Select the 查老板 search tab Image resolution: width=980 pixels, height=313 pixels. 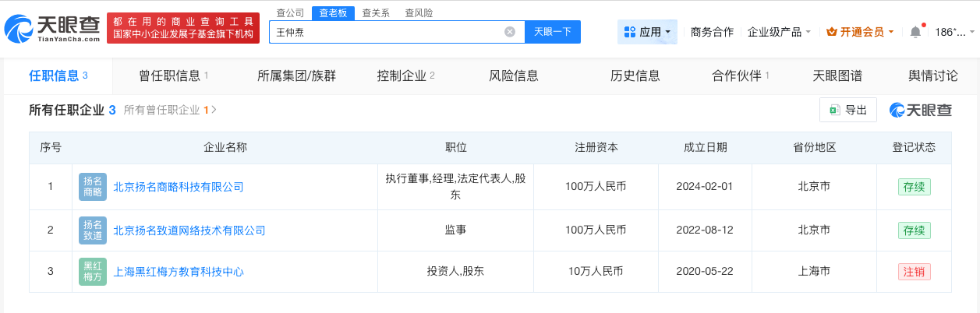[333, 12]
